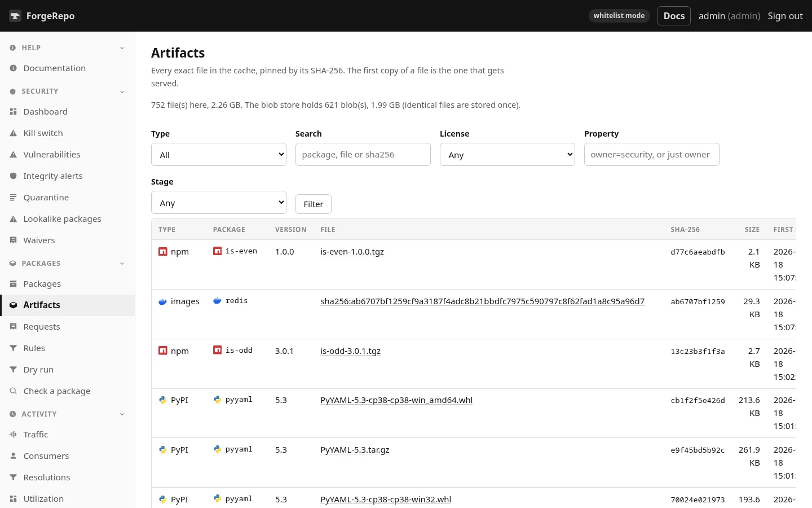812x508 pixels.
Task: Click the Resolutions funnel icon
Action: 13,478
